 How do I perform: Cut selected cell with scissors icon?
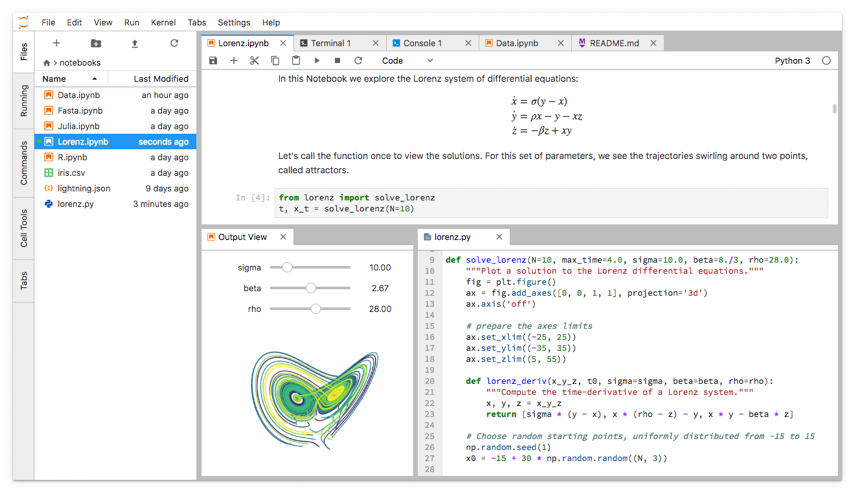pyautogui.click(x=254, y=60)
